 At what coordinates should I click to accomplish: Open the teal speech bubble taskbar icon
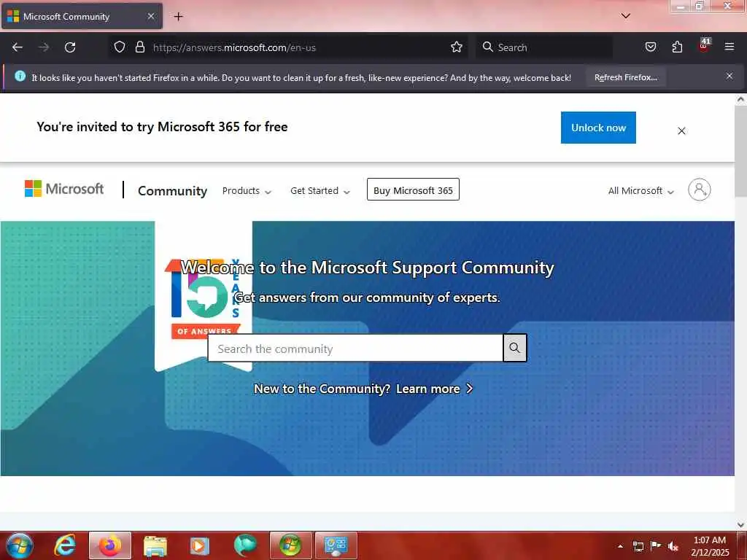pyautogui.click(x=245, y=545)
